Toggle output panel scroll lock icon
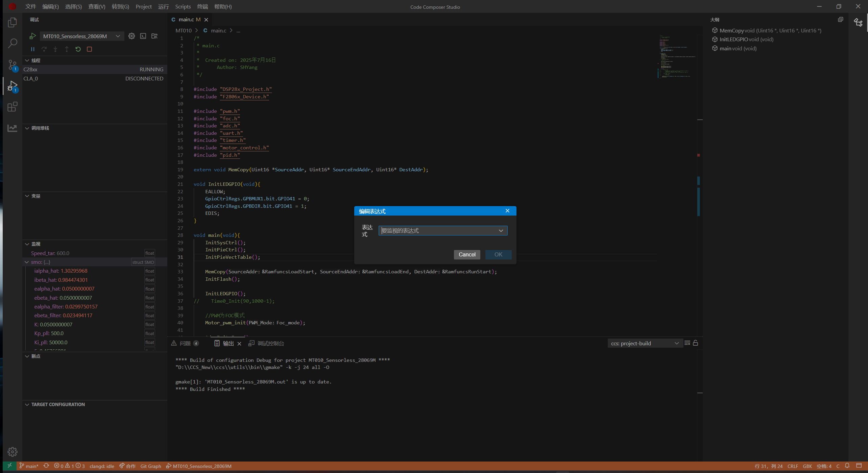The image size is (868, 473). [696, 343]
